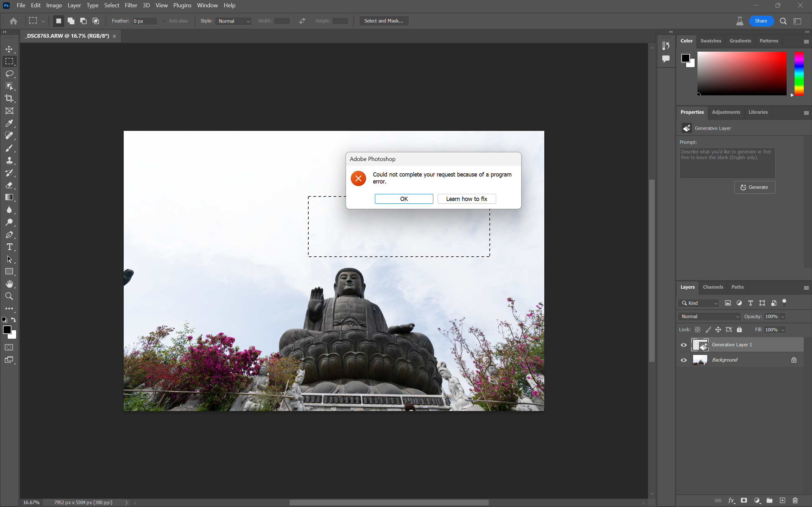Open the Filter menu
This screenshot has width=812, height=507.
coord(131,5)
